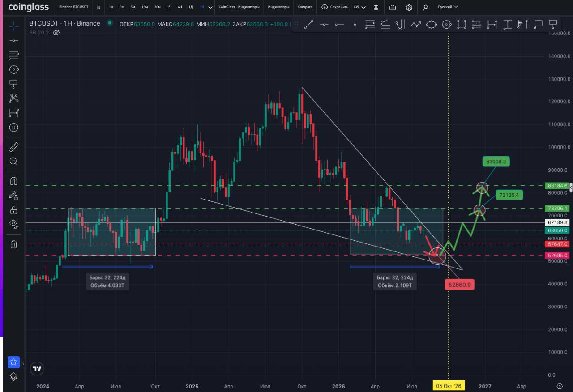Switch to the 15м timeframe
This screenshot has height=392, width=573.
[145, 7]
